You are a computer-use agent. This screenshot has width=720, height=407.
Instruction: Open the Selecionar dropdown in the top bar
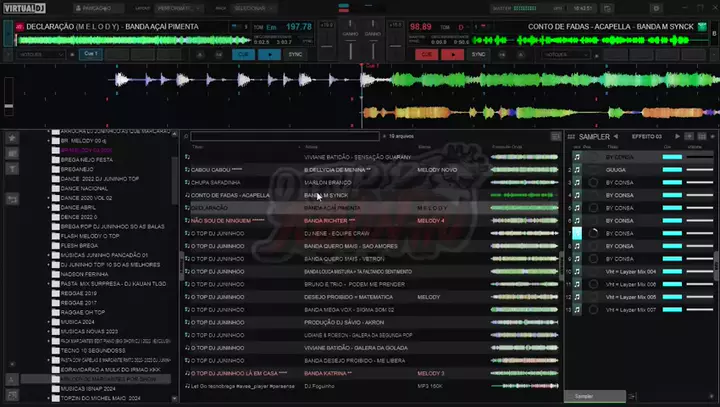(253, 8)
